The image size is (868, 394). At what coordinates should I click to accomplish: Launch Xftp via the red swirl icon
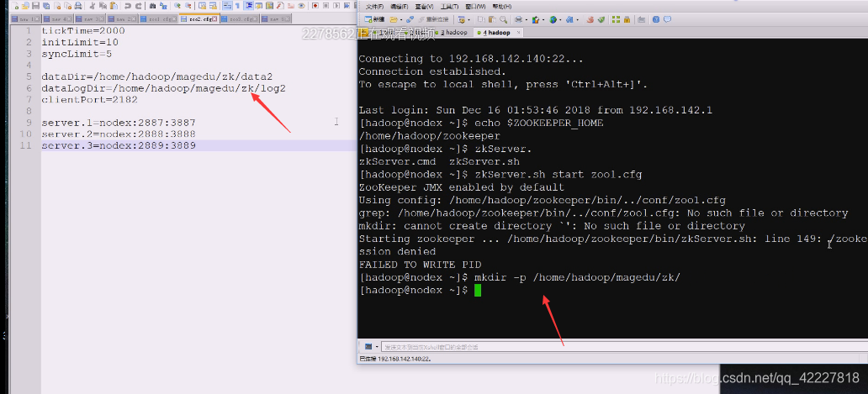click(590, 19)
